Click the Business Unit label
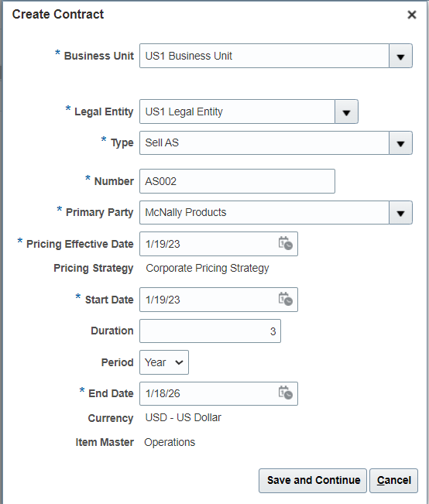This screenshot has width=429, height=504. [98, 56]
